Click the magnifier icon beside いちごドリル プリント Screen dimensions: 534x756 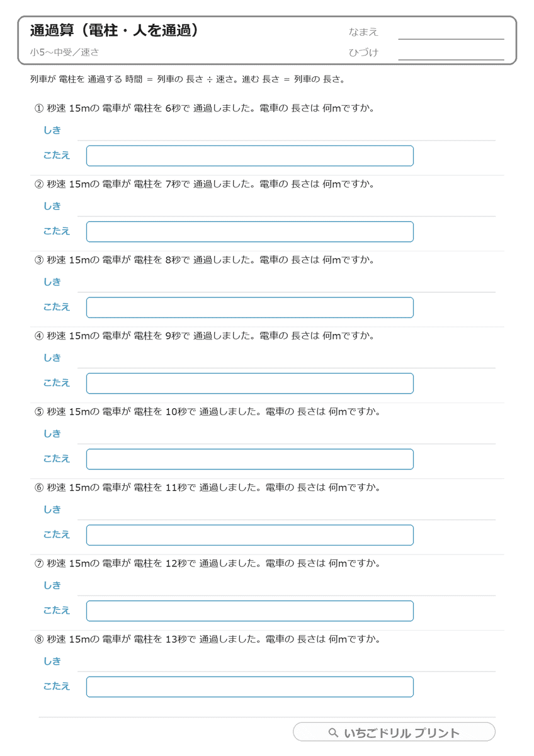(x=333, y=733)
